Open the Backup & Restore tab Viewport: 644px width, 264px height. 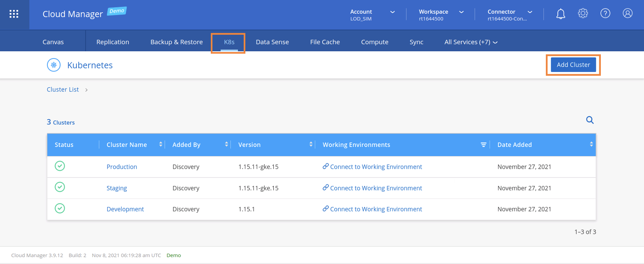176,42
